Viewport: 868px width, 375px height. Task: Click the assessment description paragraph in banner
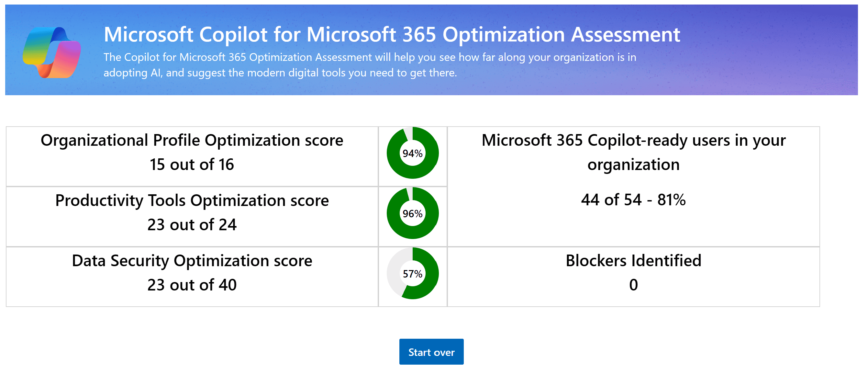(x=370, y=65)
